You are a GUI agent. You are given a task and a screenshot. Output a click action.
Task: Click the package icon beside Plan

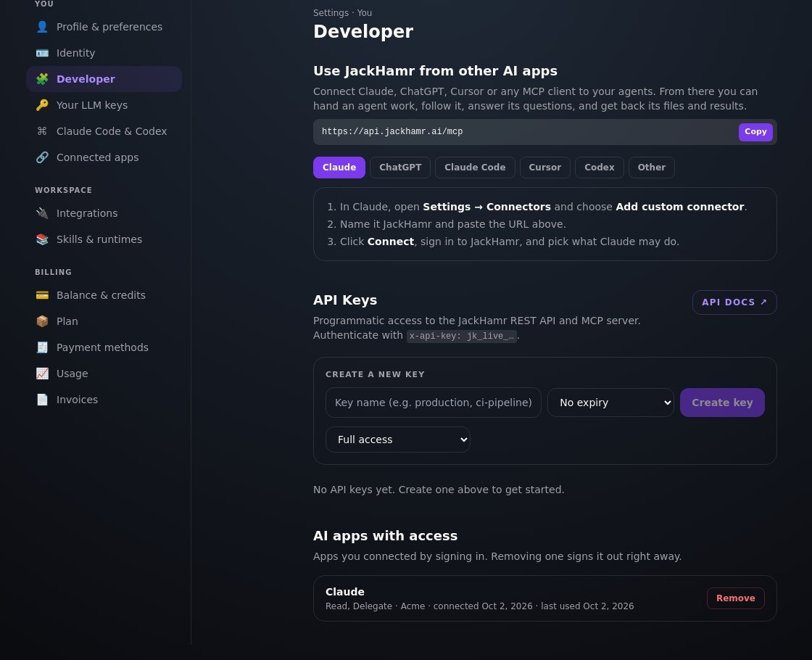42,321
